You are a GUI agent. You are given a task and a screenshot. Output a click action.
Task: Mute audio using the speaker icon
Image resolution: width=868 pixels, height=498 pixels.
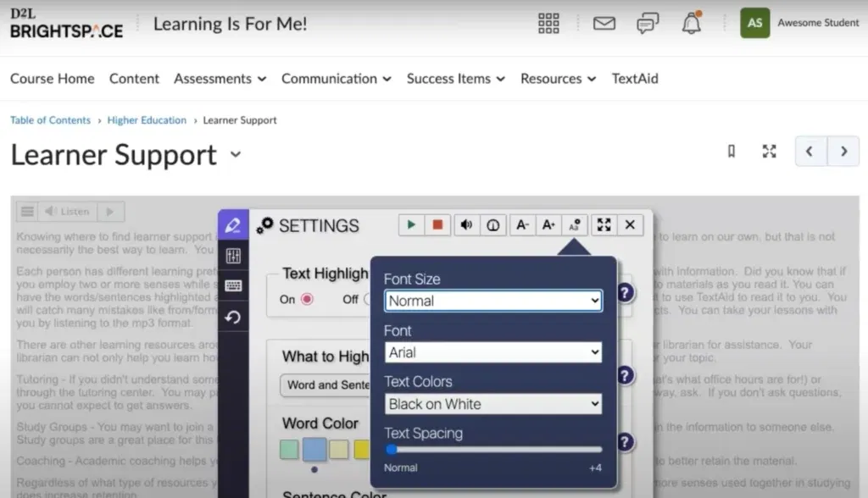coord(466,224)
